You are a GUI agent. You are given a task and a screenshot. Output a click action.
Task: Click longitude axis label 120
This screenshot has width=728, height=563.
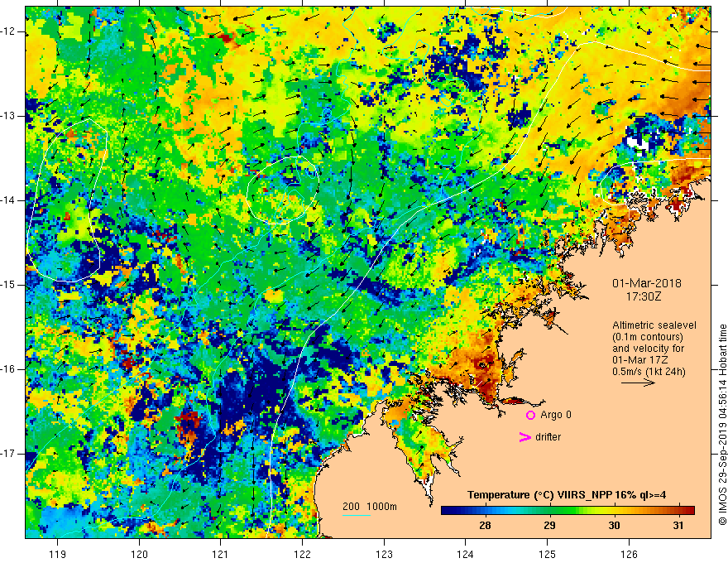coord(139,554)
